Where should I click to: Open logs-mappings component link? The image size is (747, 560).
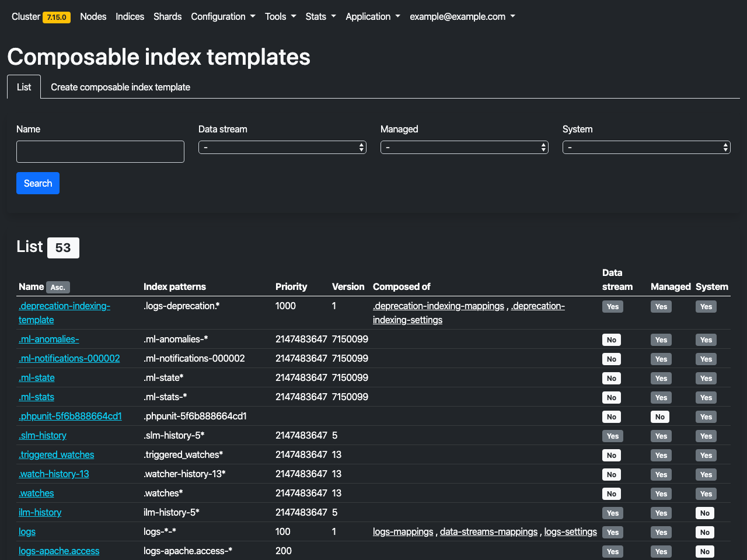(403, 531)
